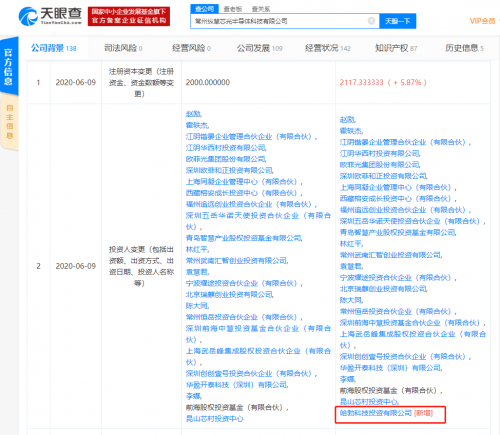Viewport: 500px width, 435px height.
Task: Click the red 官方备案企业征信机构 banner
Action: pyautogui.click(x=129, y=16)
